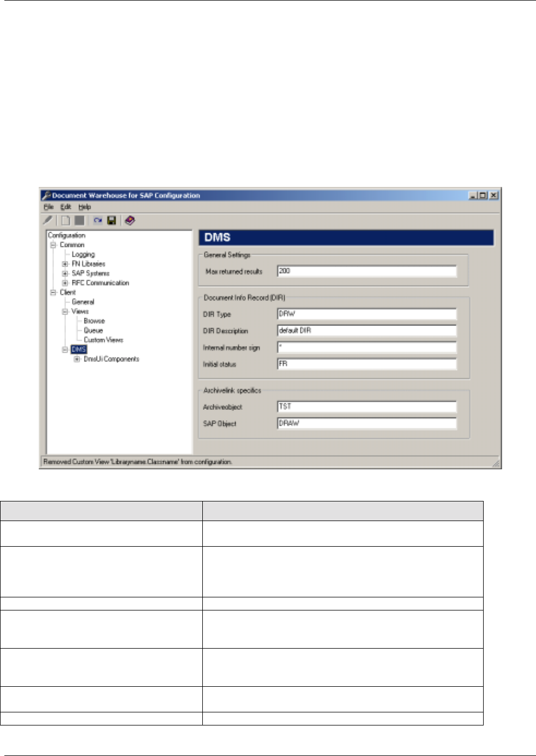Click the blue reload arrow toolbar icon
This screenshot has height=756, width=536.
(x=98, y=221)
